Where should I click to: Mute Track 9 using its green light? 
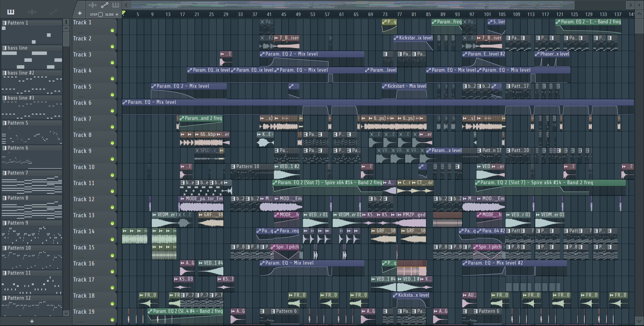pos(112,159)
